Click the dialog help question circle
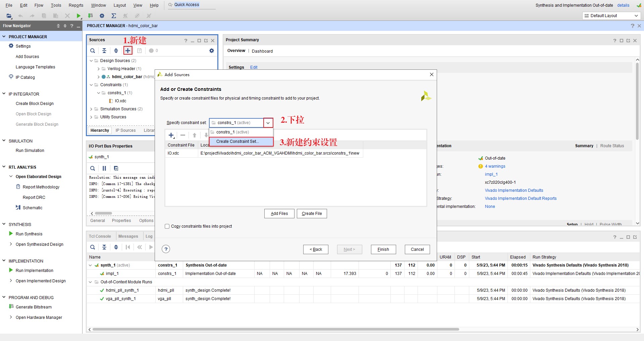 pyautogui.click(x=166, y=249)
